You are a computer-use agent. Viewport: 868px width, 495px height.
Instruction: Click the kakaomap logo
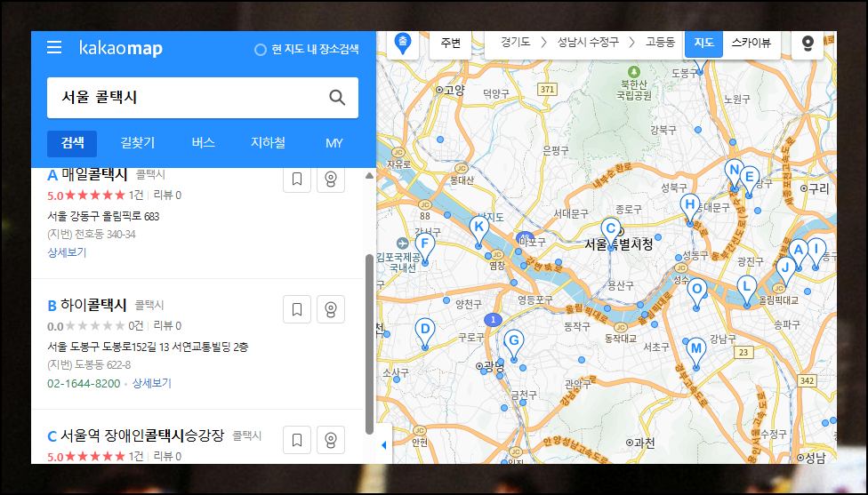click(x=121, y=48)
